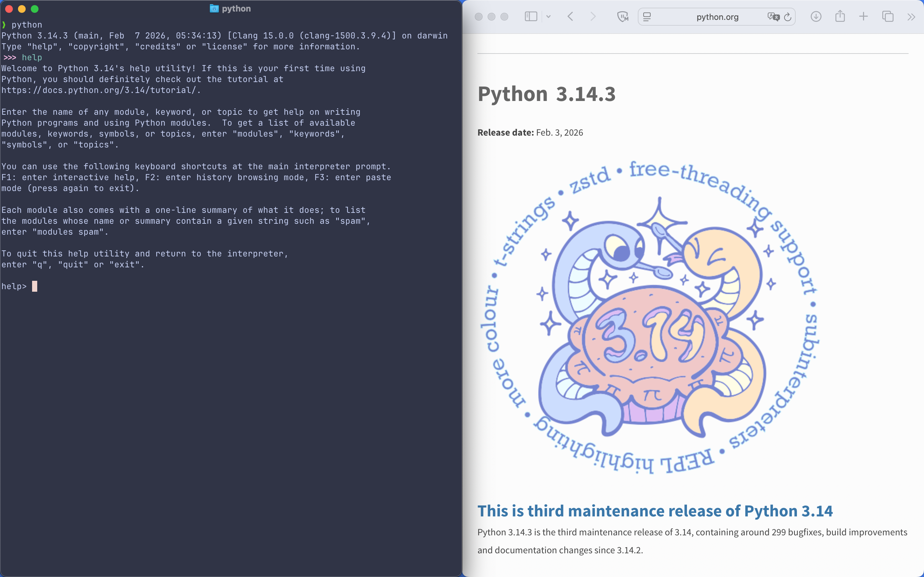Screen dimensions: 924x577
Task: Click the python.org address field
Action: pos(717,17)
